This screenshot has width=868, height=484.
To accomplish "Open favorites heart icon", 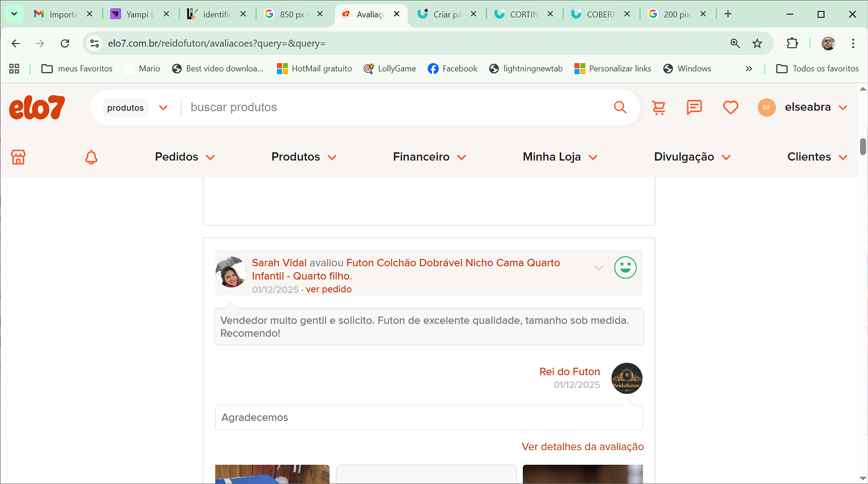I will (730, 107).
